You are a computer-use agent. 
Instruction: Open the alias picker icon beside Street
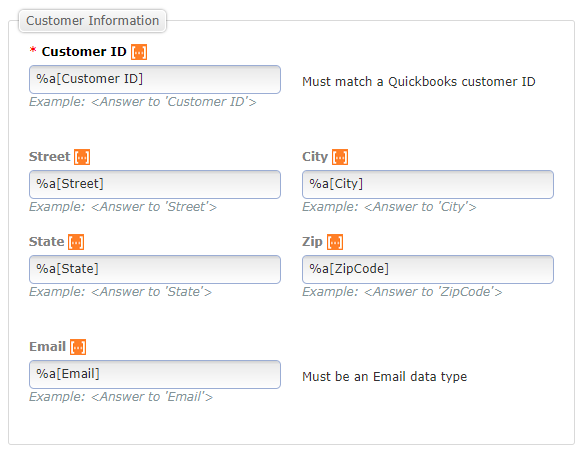[x=82, y=157]
